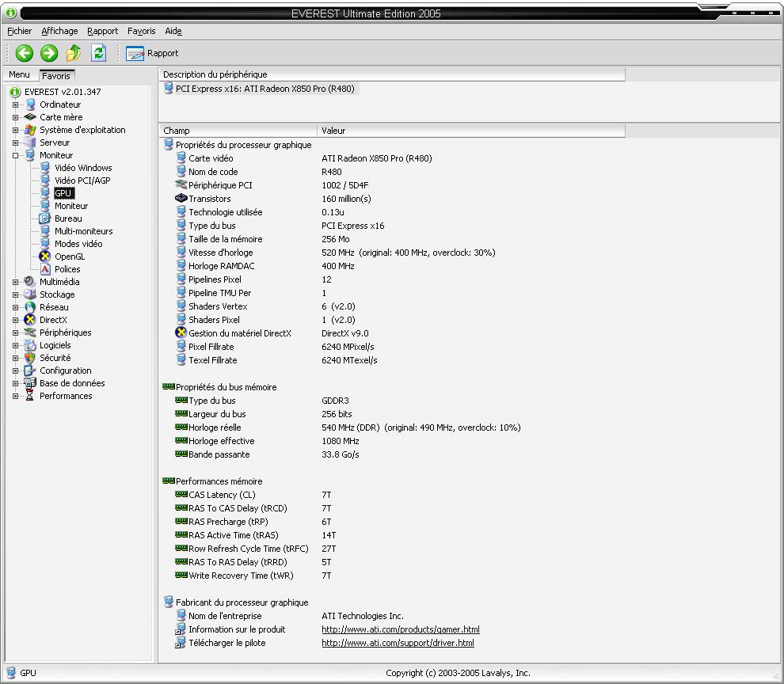The width and height of the screenshot is (784, 684).
Task: Open the Rapport menu
Action: (102, 31)
